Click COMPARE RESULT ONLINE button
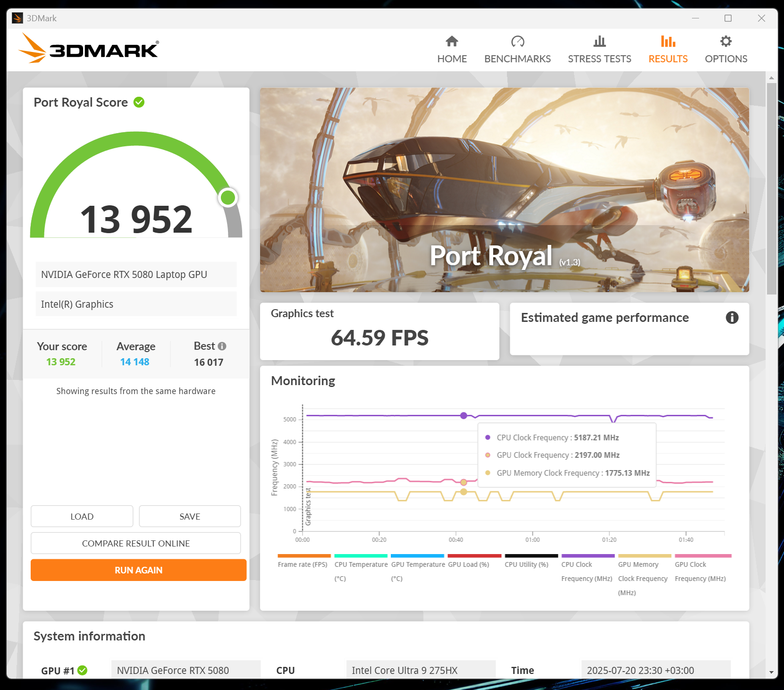The image size is (784, 690). (136, 543)
